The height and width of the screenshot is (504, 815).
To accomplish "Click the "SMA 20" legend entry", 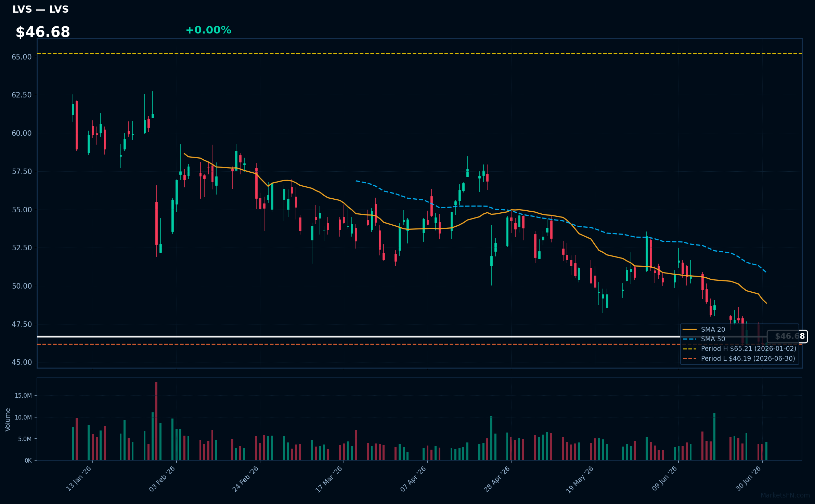I will point(704,329).
